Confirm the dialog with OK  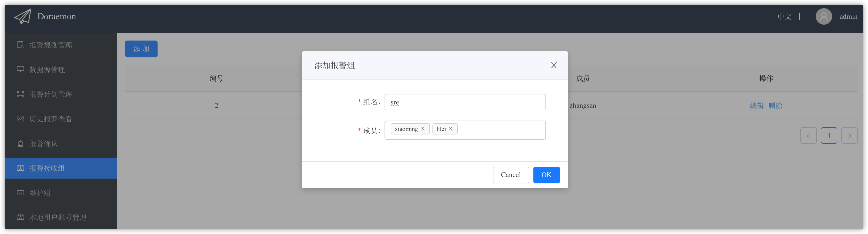[x=546, y=175]
